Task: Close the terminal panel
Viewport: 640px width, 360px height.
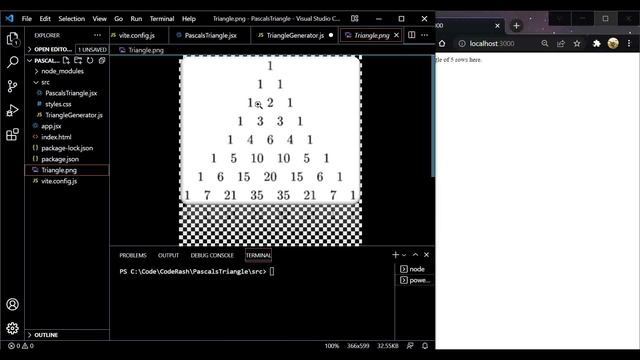Action: click(x=427, y=255)
